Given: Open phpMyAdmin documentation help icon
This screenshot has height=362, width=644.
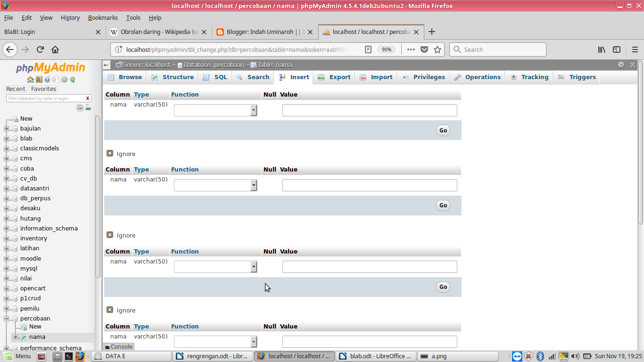Looking at the screenshot, I should [x=46, y=80].
